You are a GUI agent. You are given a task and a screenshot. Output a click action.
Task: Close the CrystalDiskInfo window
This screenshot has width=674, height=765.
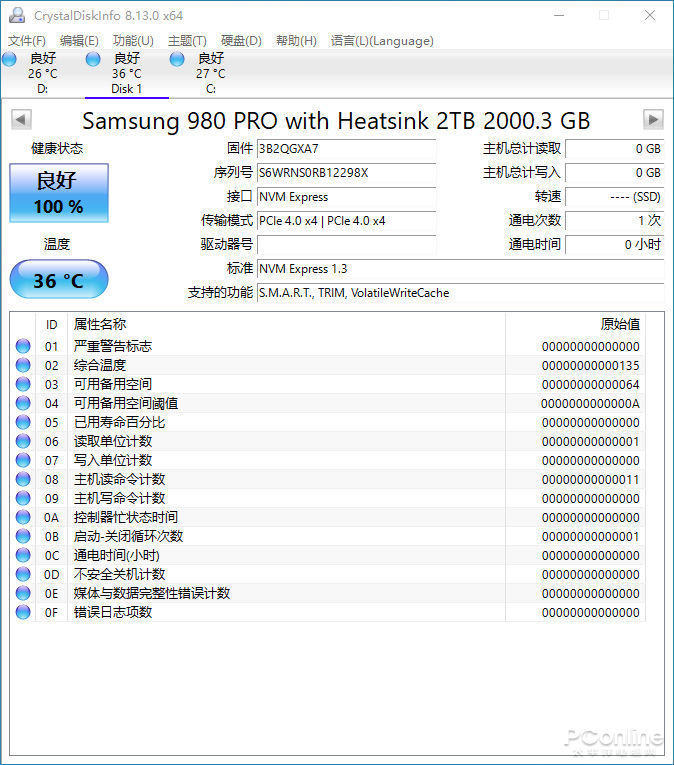[x=650, y=16]
